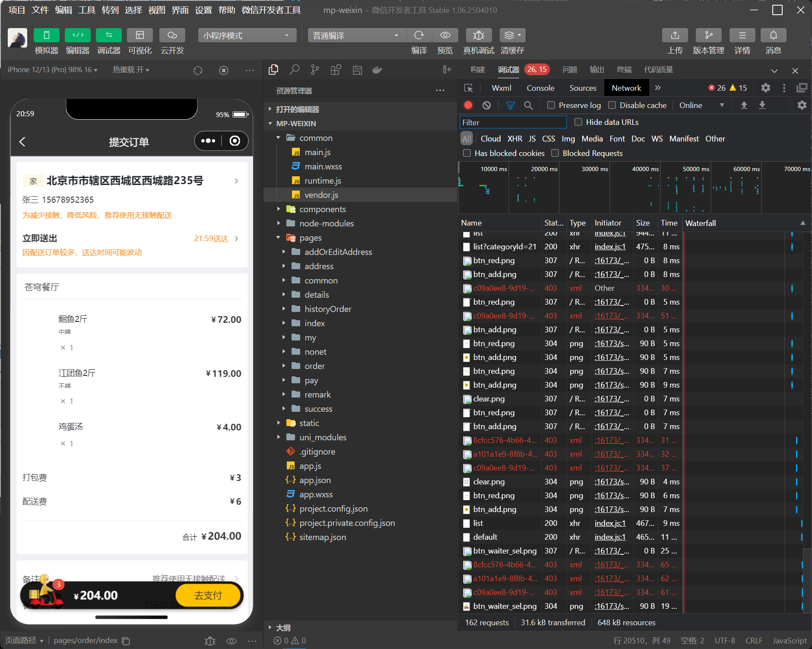Toggle the simulator (模拟器) panel button
Viewport: 812px width, 649px height.
click(47, 35)
